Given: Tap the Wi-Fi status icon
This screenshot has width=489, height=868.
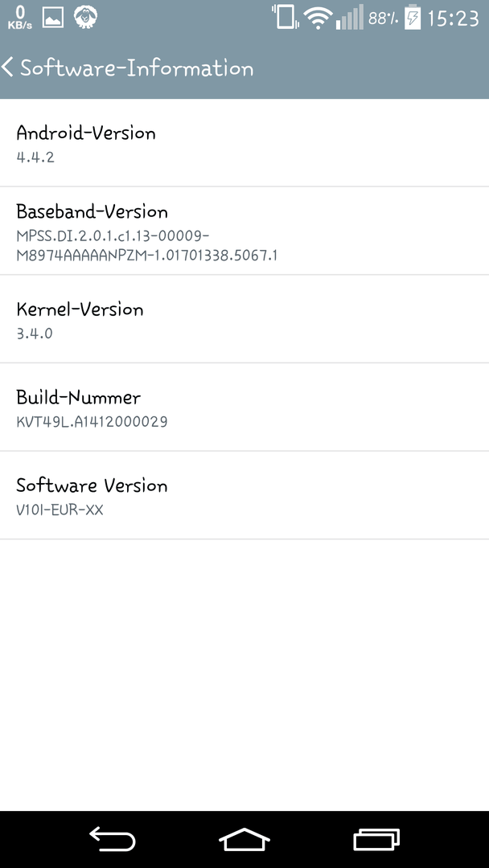Looking at the screenshot, I should coord(318,18).
